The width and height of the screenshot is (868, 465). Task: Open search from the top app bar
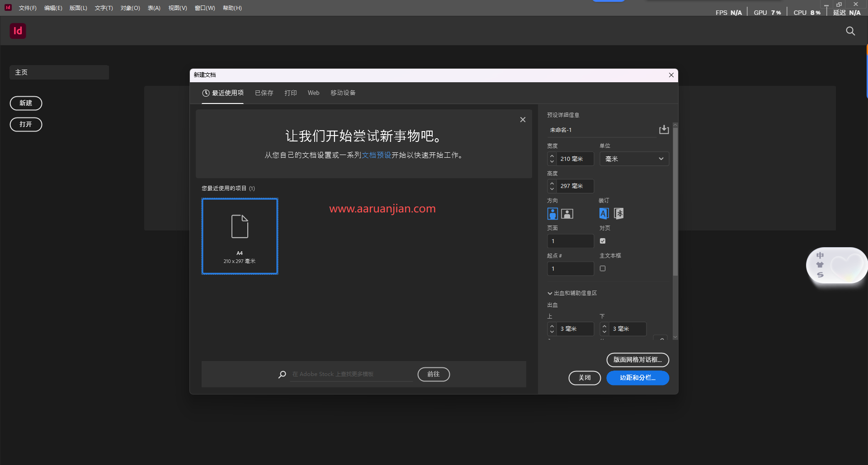pos(851,31)
